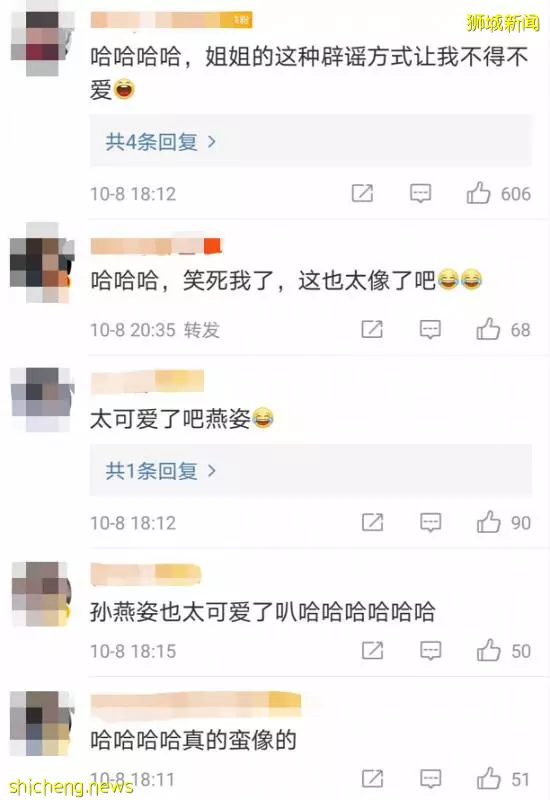Repost the 笑死我了 comment via share icon

point(372,329)
